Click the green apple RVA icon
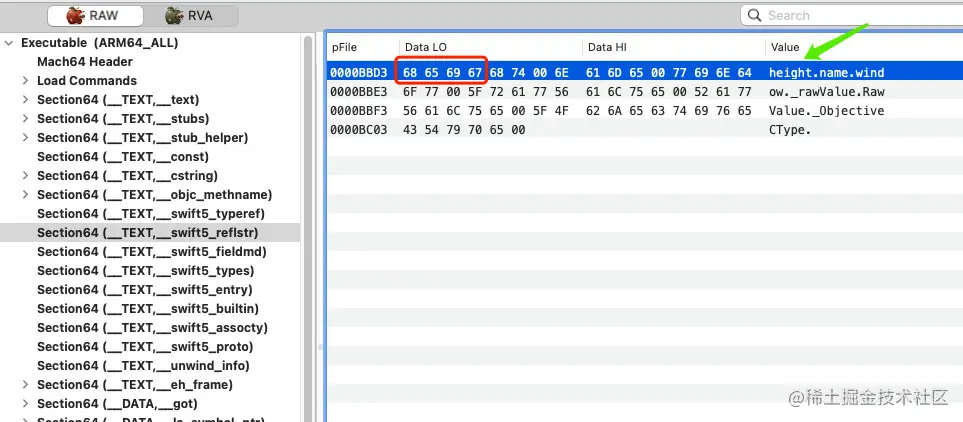Image resolution: width=963 pixels, height=422 pixels. (174, 16)
